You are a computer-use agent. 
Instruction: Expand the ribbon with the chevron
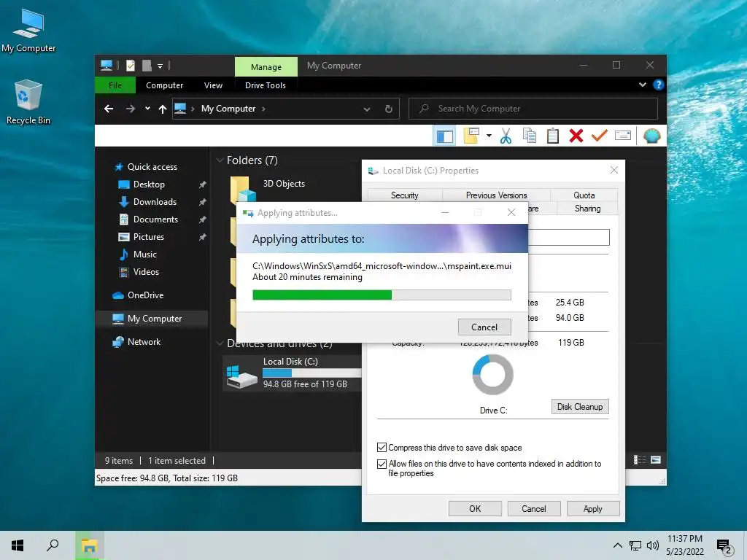(643, 85)
